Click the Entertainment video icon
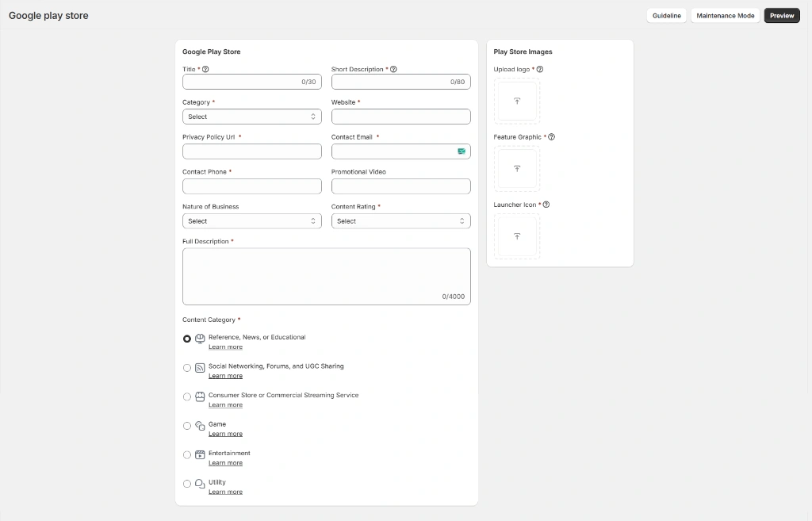The width and height of the screenshot is (812, 521). [x=200, y=454]
